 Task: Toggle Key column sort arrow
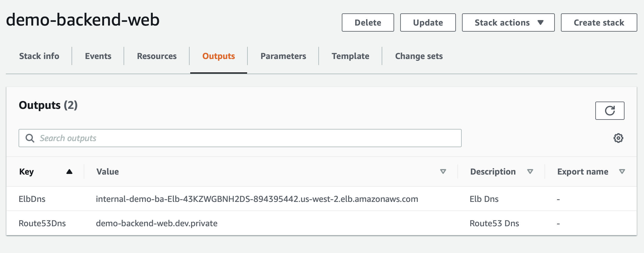(69, 172)
